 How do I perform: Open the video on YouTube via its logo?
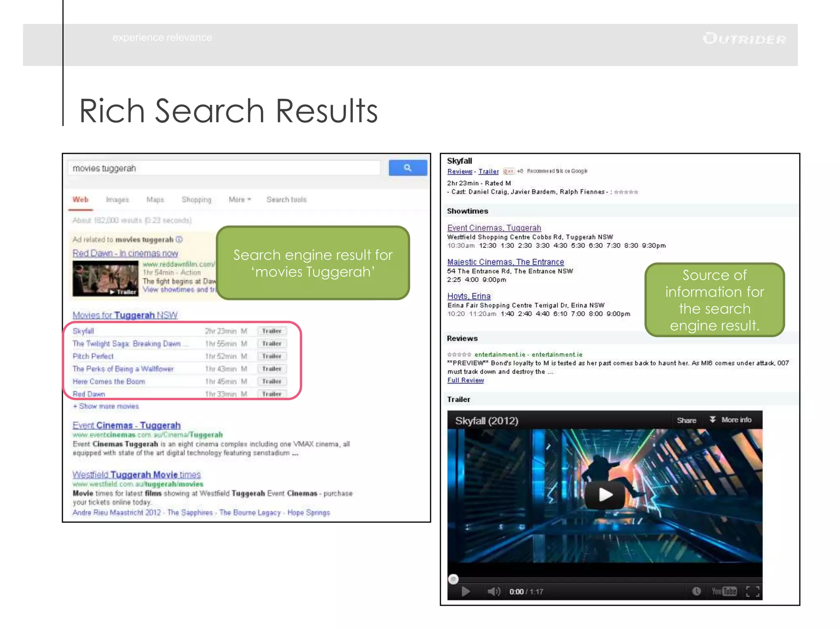click(x=724, y=591)
